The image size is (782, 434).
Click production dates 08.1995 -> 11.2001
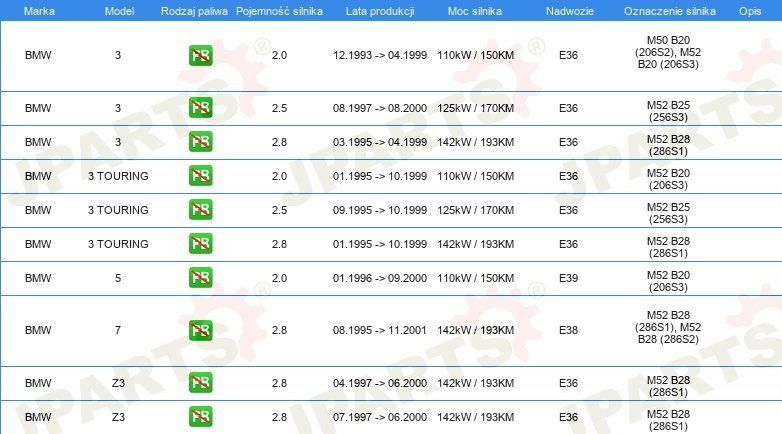pos(380,330)
